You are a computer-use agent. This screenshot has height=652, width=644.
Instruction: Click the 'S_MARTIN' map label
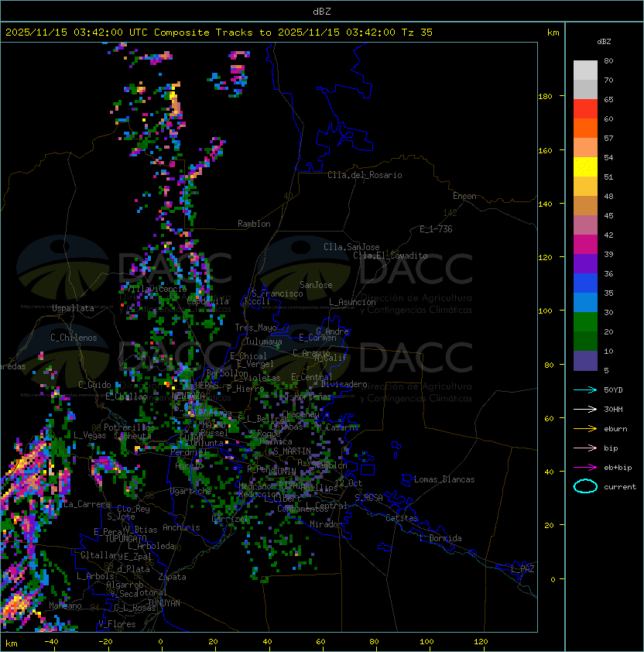point(292,451)
